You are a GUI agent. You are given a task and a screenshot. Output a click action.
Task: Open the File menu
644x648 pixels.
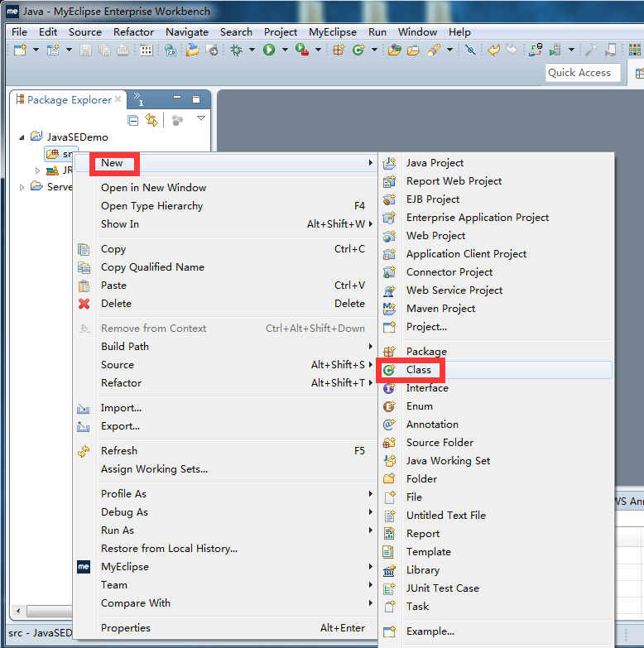19,32
